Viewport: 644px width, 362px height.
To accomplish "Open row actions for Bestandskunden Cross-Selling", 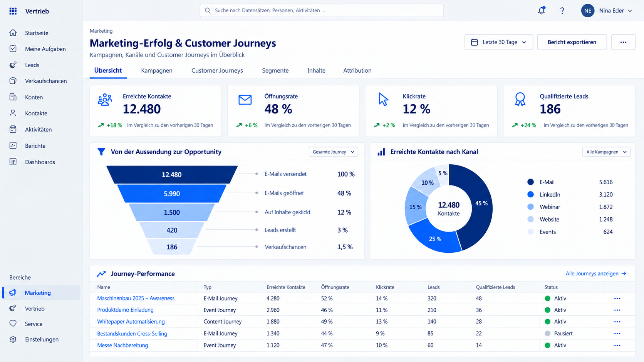I will [617, 334].
